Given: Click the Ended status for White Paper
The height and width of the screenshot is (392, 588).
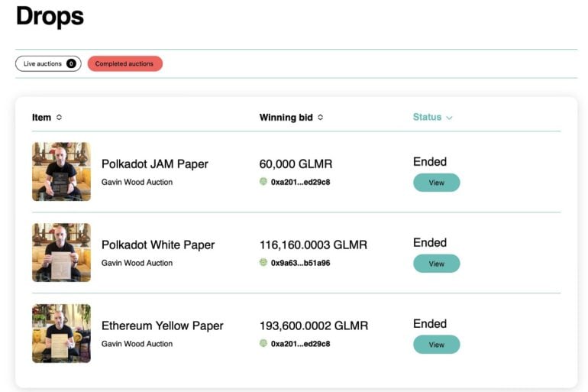Looking at the screenshot, I should pyautogui.click(x=430, y=243).
